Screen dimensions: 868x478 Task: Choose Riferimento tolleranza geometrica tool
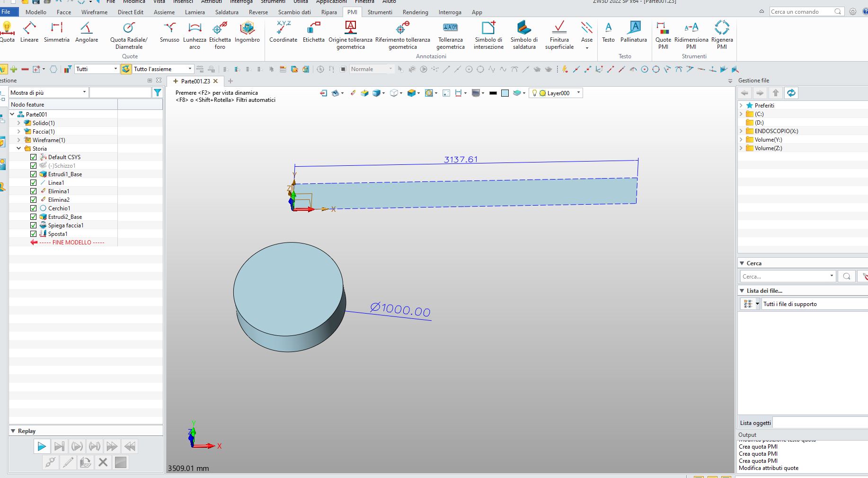402,35
